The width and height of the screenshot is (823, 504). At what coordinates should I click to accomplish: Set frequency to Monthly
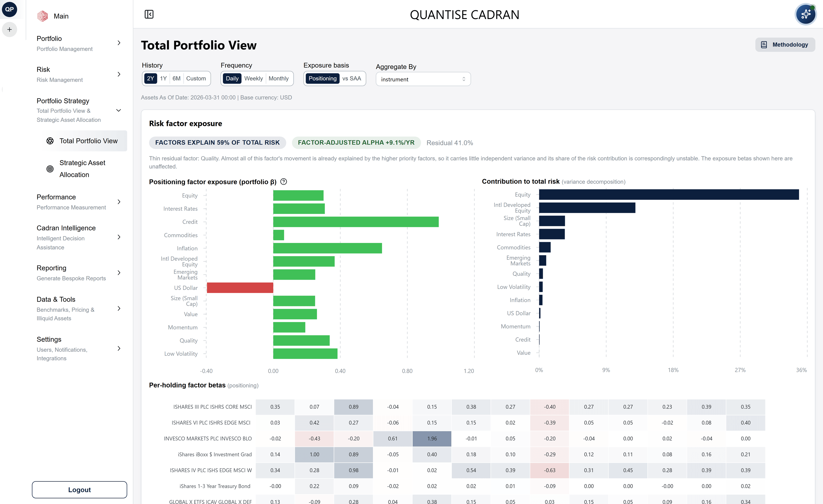pos(279,78)
